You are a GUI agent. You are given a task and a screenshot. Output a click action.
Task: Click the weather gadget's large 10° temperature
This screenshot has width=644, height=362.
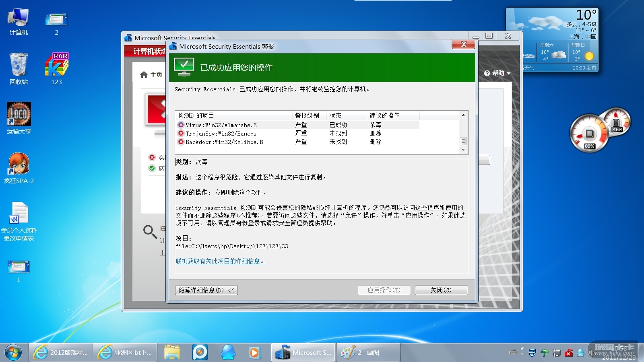coord(586,15)
